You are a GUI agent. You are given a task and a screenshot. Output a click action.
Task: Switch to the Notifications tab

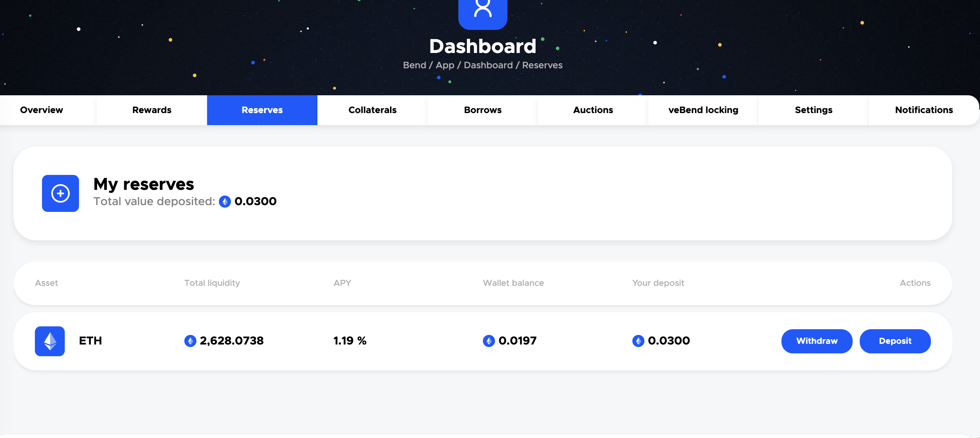point(924,110)
